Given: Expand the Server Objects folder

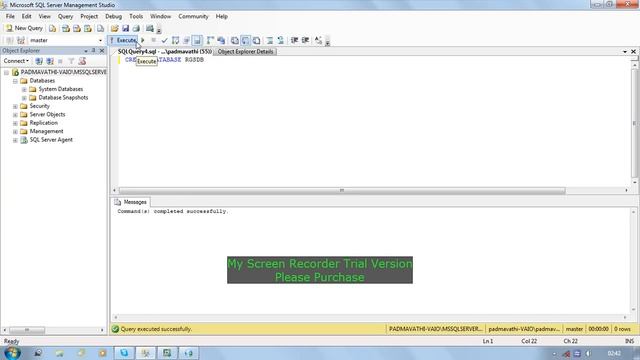Looking at the screenshot, I should click(x=15, y=115).
